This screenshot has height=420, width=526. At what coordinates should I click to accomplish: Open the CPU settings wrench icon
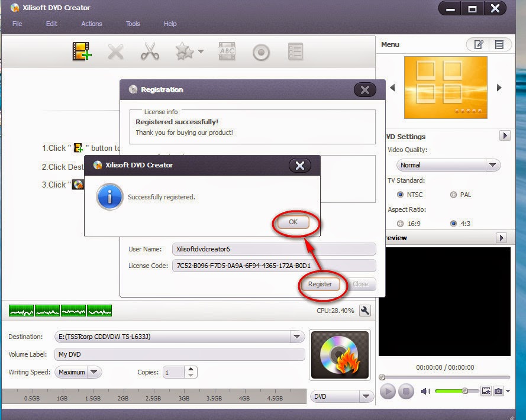364,311
